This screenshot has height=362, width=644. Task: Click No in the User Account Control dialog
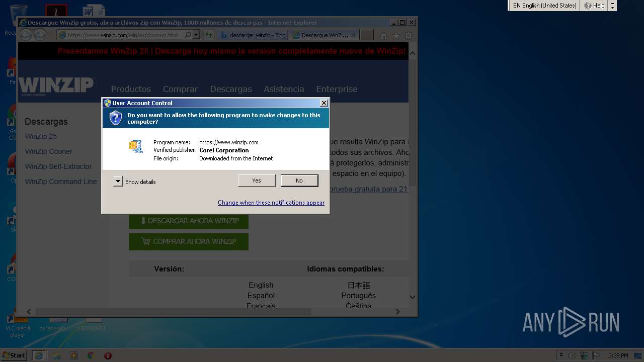(299, 180)
